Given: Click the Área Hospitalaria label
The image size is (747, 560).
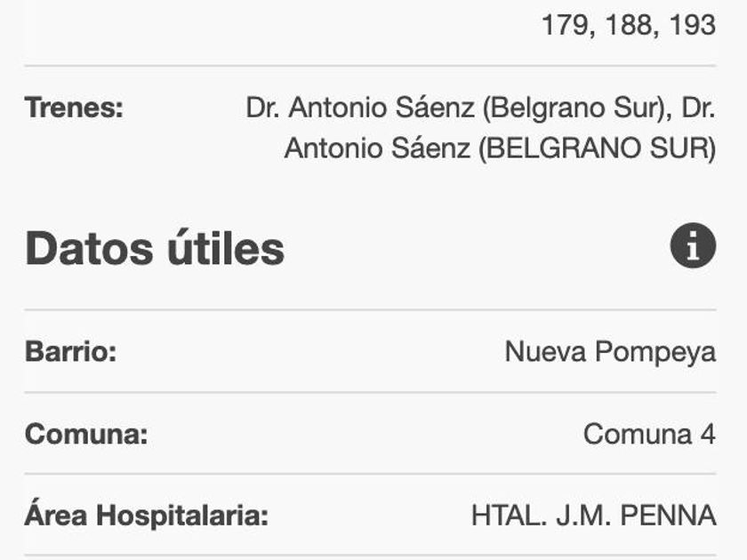Looking at the screenshot, I should point(147,516).
